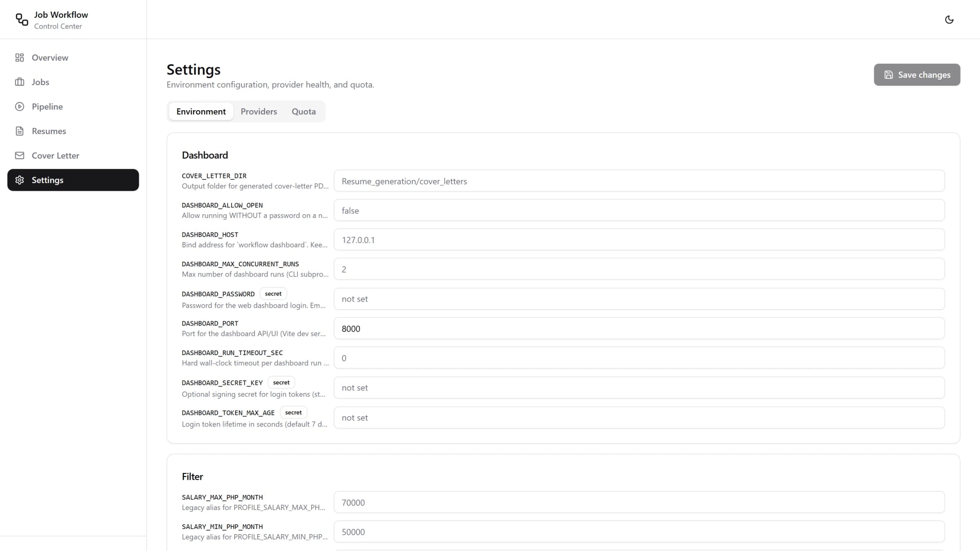
Task: Click the DASHBOARD_SECRET_KEY label
Action: [222, 383]
